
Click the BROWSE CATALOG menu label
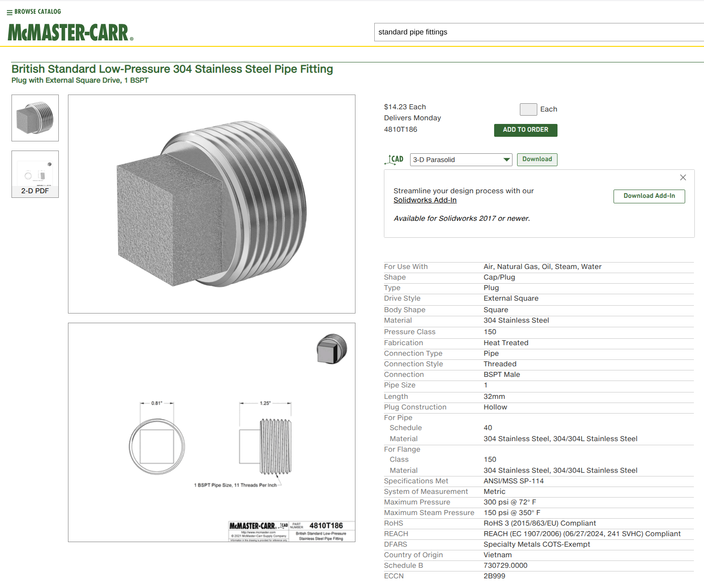[38, 11]
